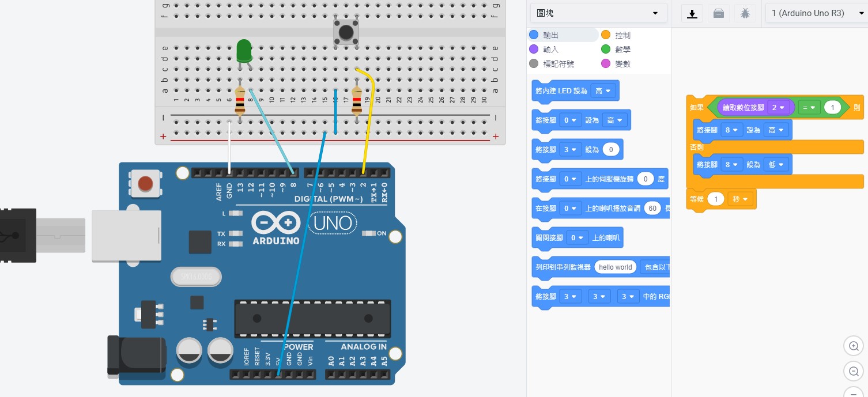Viewport: 868px width, 397px height.
Task: Click the debugger bug icon
Action: pyautogui.click(x=745, y=13)
